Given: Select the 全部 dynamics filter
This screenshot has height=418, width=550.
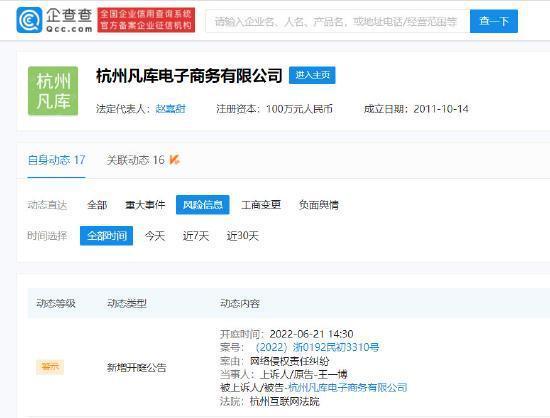Looking at the screenshot, I should tap(97, 205).
